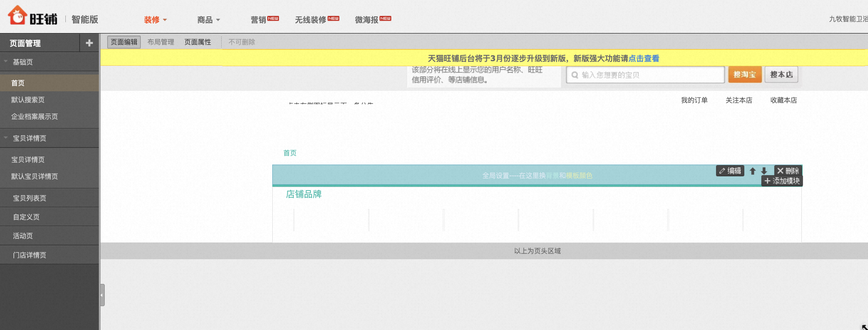Image resolution: width=868 pixels, height=330 pixels.
Task: Switch to 页面属性 tab
Action: click(x=198, y=42)
